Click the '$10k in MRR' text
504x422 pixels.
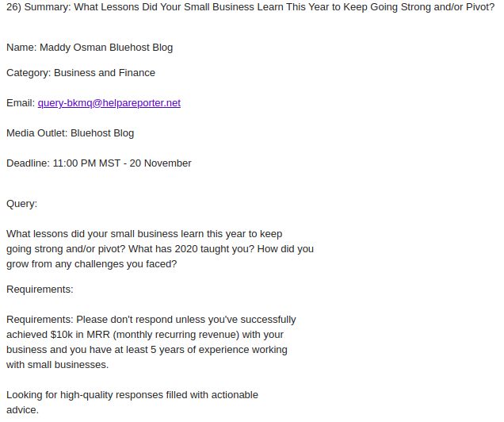point(80,335)
